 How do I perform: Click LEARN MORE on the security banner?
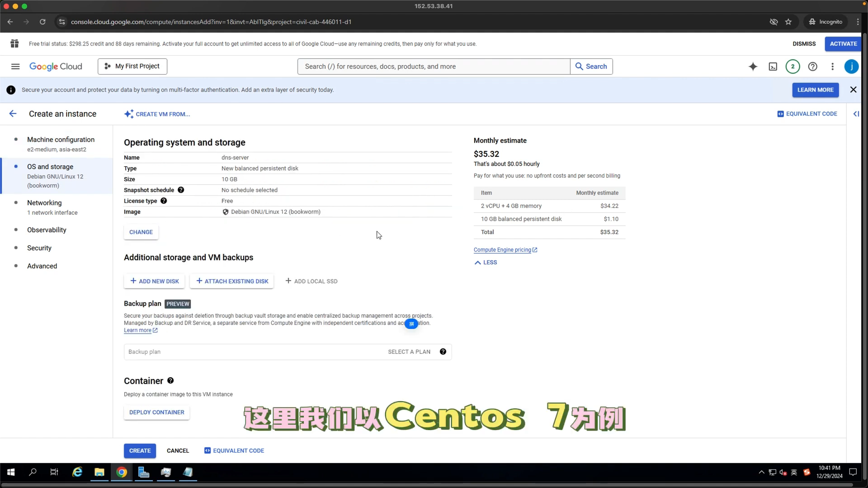pos(815,90)
